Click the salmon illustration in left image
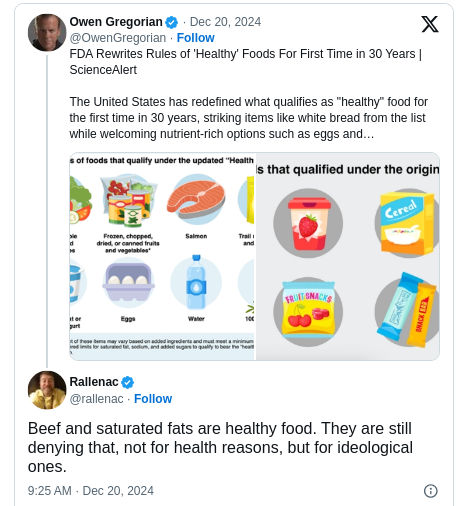456x506 pixels. 196,199
